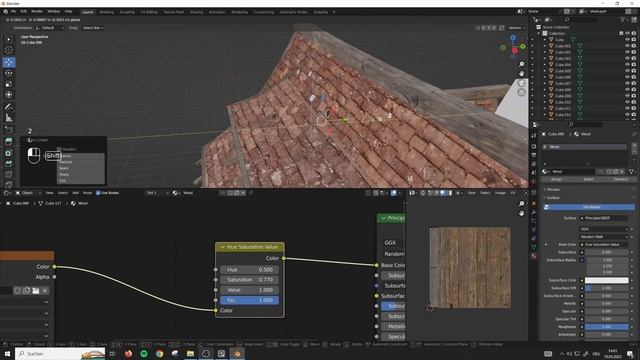
Task: Toggle the Use Nodes checkbox
Action: pos(98,193)
